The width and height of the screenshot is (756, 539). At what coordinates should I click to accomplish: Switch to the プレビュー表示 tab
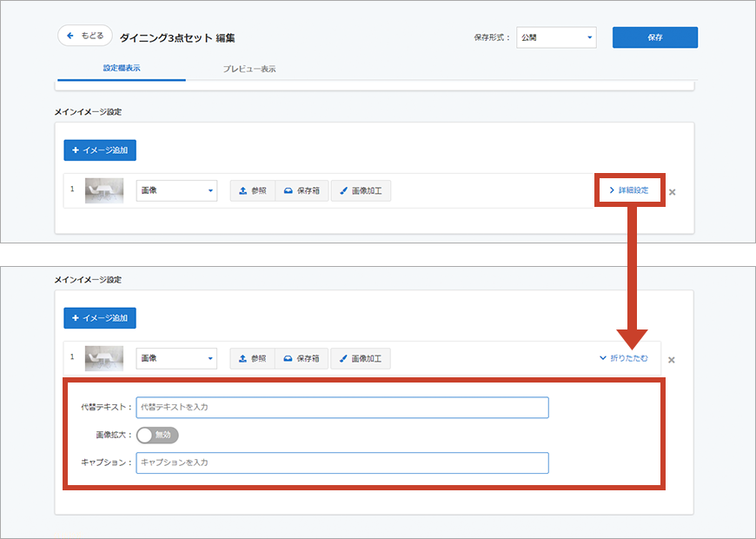coord(249,69)
